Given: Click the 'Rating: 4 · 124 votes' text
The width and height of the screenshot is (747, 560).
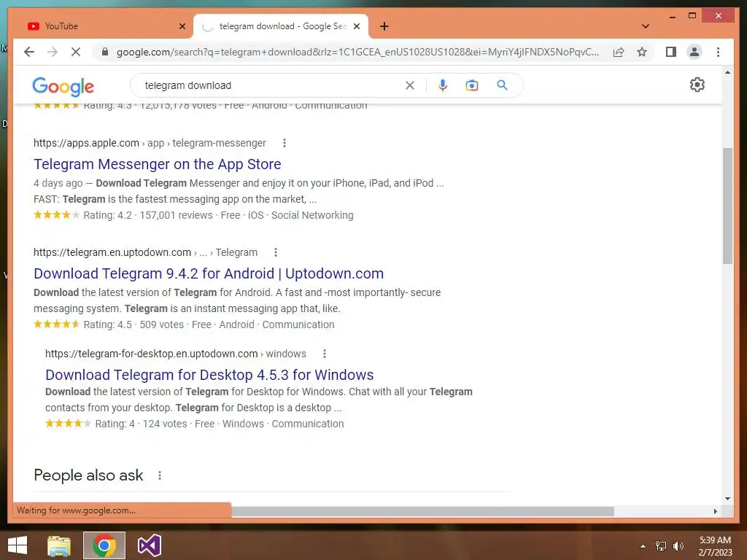Looking at the screenshot, I should tap(141, 424).
